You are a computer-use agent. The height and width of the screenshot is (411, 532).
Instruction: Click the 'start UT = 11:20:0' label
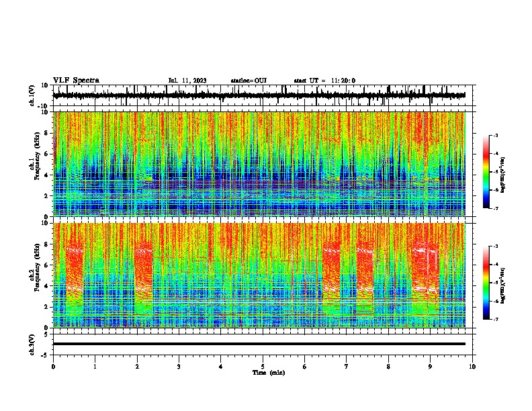324,81
